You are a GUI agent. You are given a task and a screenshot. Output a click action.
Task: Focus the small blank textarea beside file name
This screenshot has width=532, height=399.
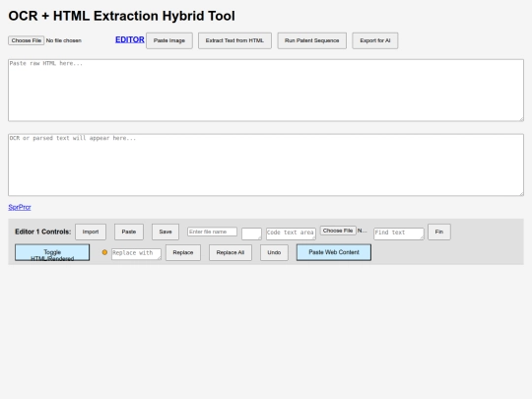tap(251, 233)
